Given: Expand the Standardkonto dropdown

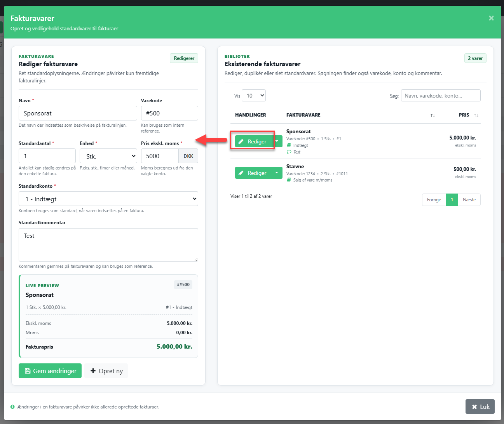Looking at the screenshot, I should pyautogui.click(x=108, y=199).
